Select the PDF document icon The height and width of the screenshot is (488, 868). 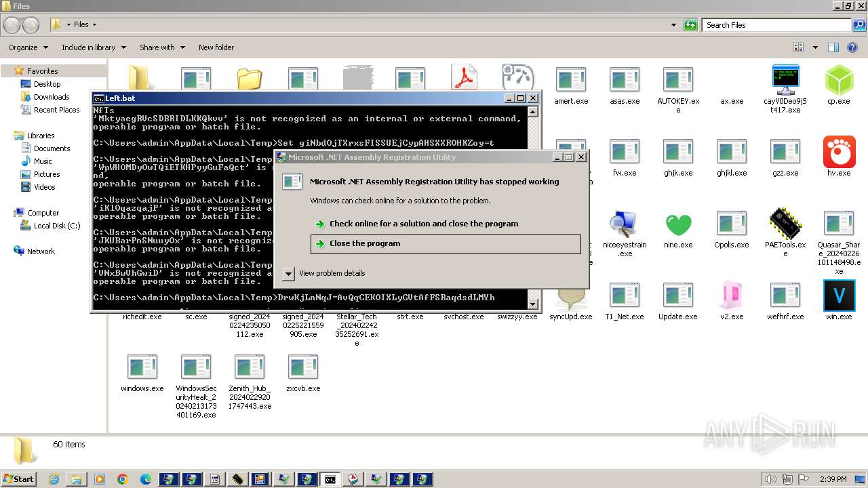point(465,77)
